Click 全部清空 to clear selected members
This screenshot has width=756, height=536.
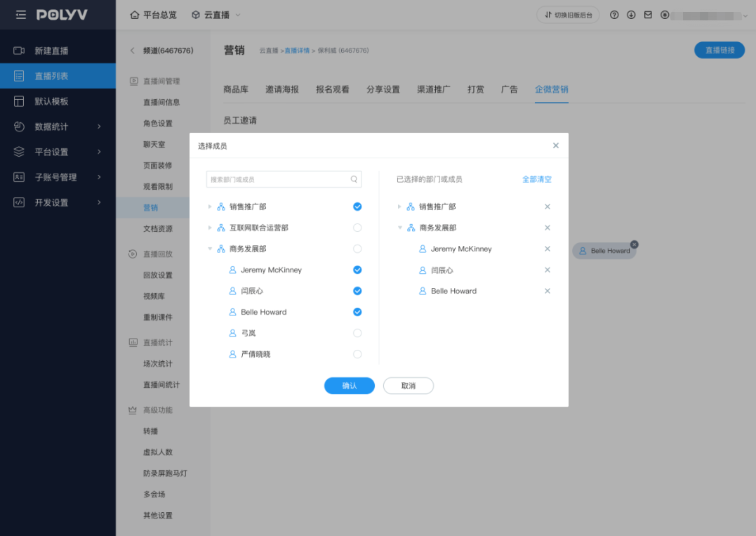click(x=536, y=179)
